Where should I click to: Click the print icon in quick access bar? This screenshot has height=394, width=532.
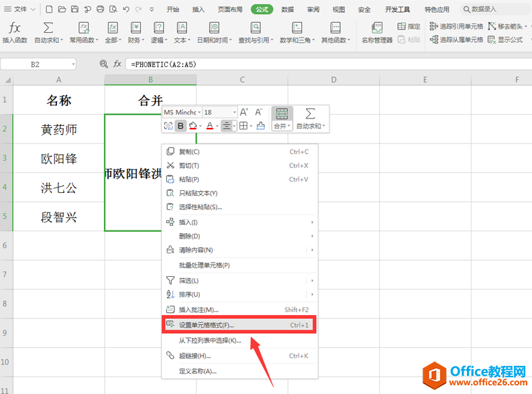[x=100, y=9]
